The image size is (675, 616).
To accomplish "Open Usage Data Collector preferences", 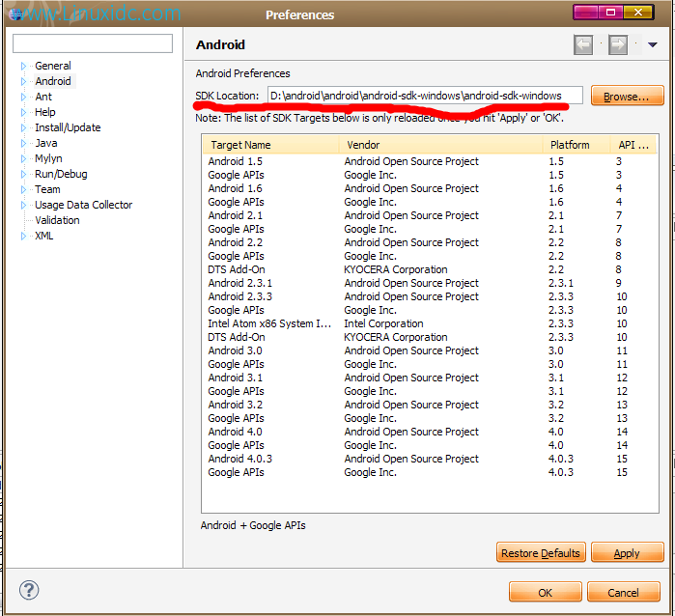I will (83, 205).
